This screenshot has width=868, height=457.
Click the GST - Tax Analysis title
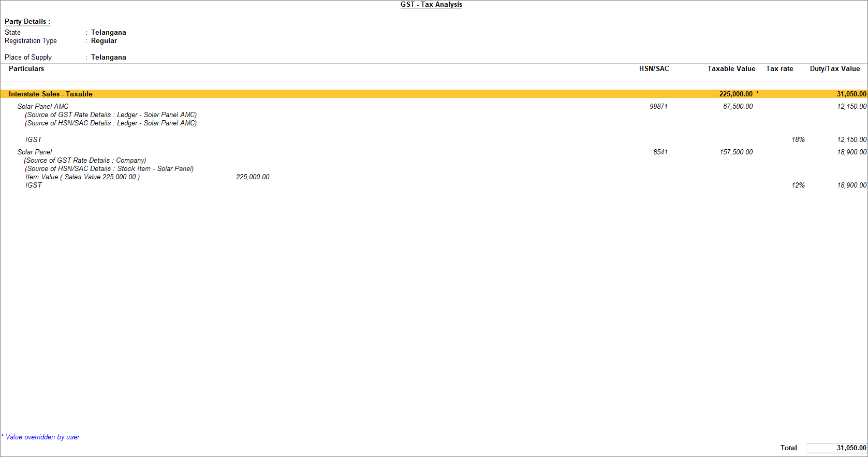pyautogui.click(x=431, y=5)
